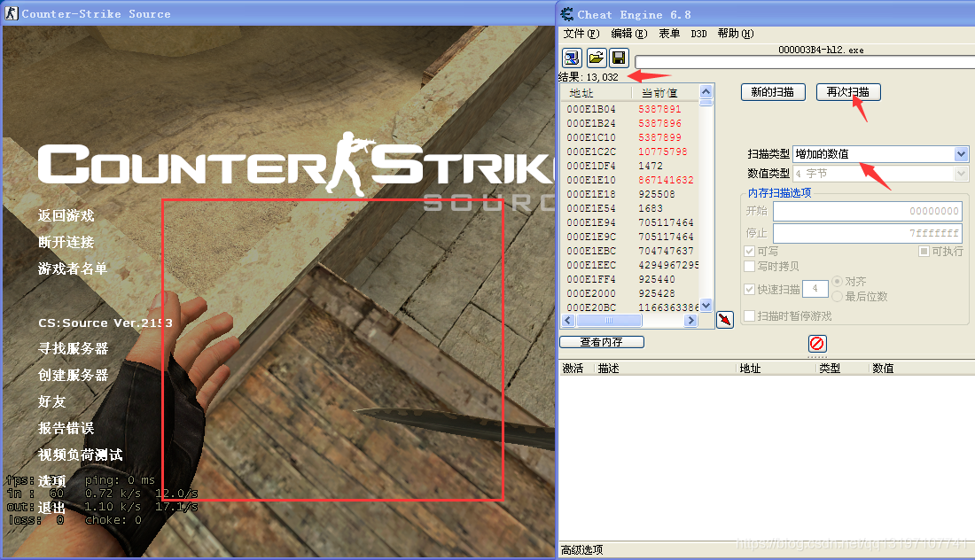
Task: Click the horizontal scrollbar left arrow
Action: (x=568, y=321)
